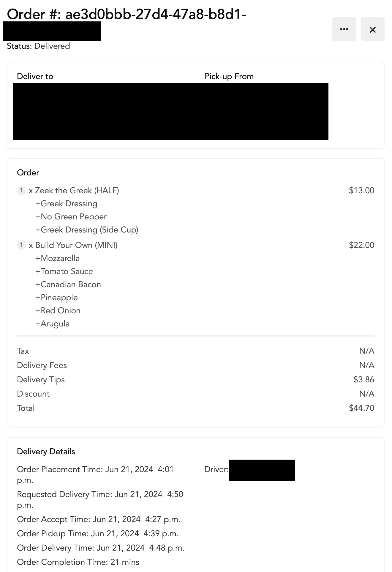Open the three-dot options menu
This screenshot has width=392, height=572.
coord(344,29)
